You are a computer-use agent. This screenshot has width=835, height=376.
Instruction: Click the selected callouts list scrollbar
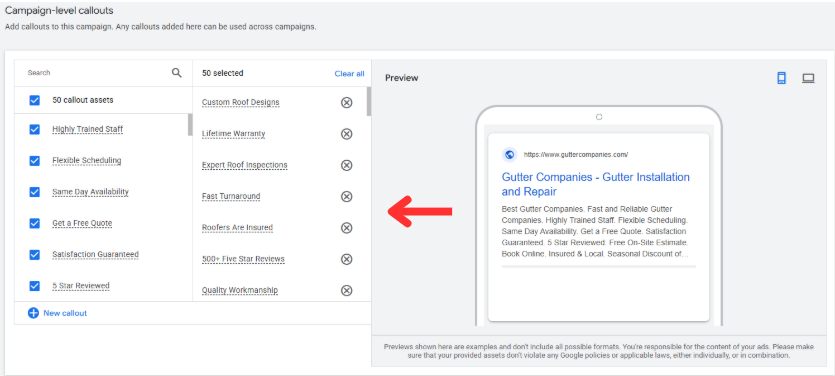pyautogui.click(x=369, y=102)
